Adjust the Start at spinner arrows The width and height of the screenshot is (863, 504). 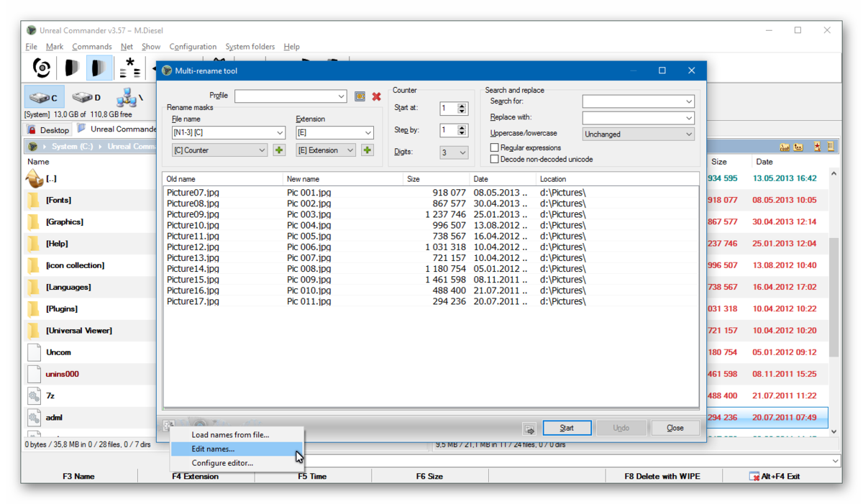462,109
